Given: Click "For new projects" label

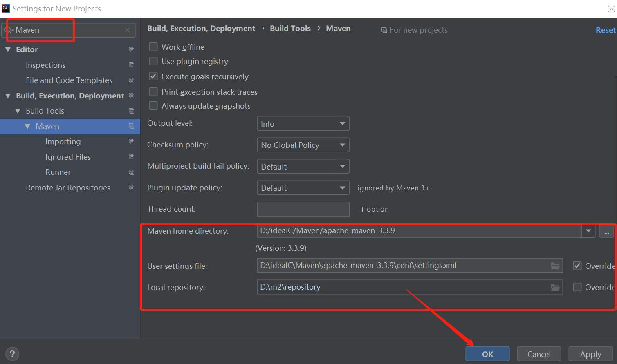Looking at the screenshot, I should click(419, 30).
